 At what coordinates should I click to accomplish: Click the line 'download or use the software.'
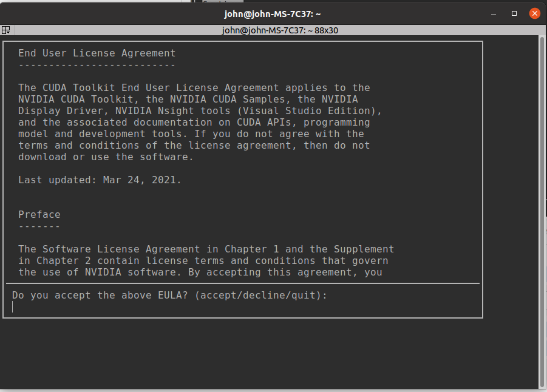pyautogui.click(x=106, y=157)
